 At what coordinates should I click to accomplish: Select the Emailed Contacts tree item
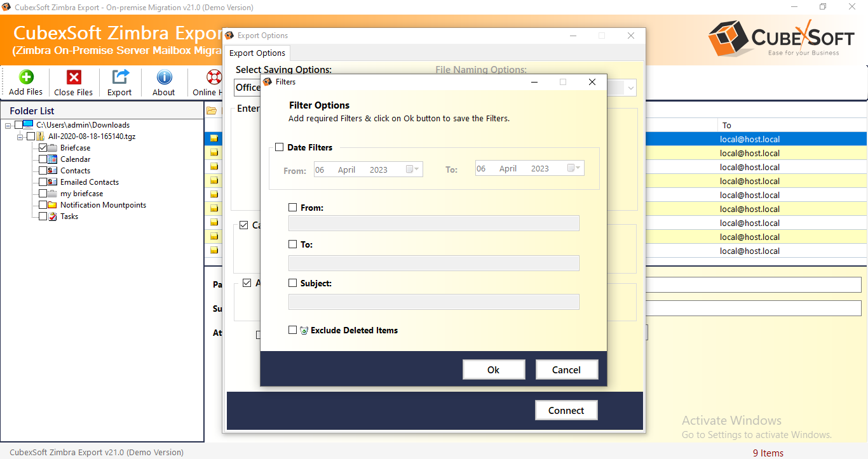point(90,182)
